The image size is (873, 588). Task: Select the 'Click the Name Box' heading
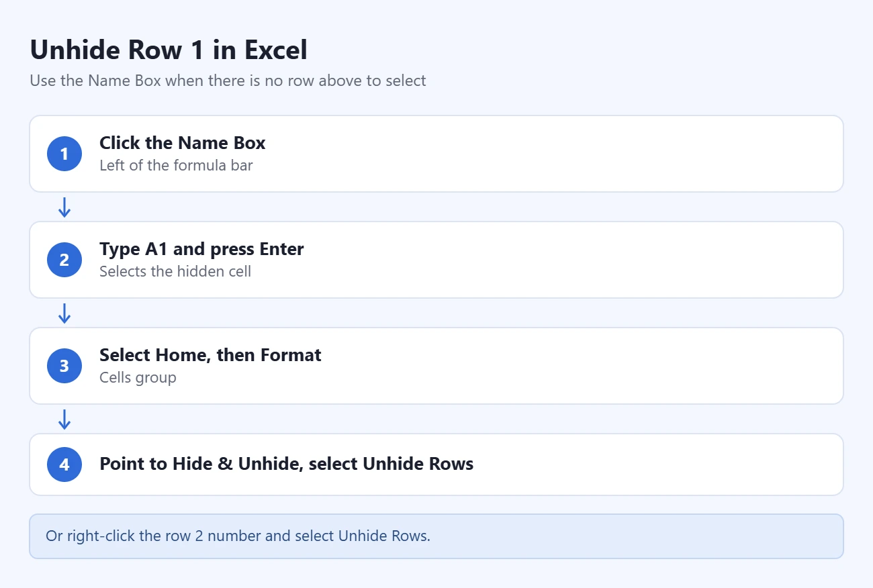(183, 143)
